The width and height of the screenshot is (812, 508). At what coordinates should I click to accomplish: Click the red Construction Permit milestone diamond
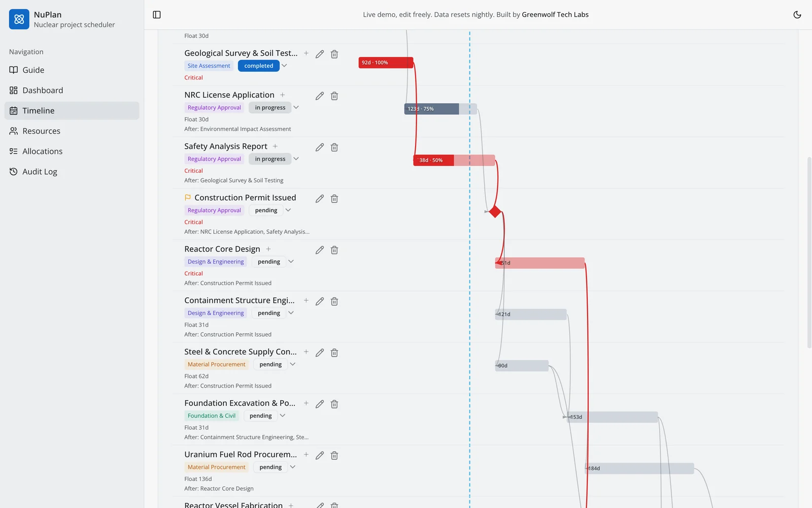(495, 211)
